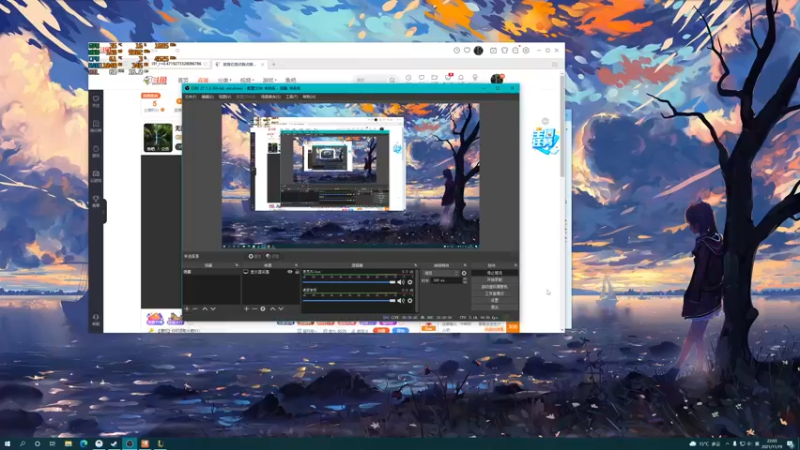The width and height of the screenshot is (800, 450).
Task: Click the stop streaming button at top of OBS Controls
Action: point(494,273)
